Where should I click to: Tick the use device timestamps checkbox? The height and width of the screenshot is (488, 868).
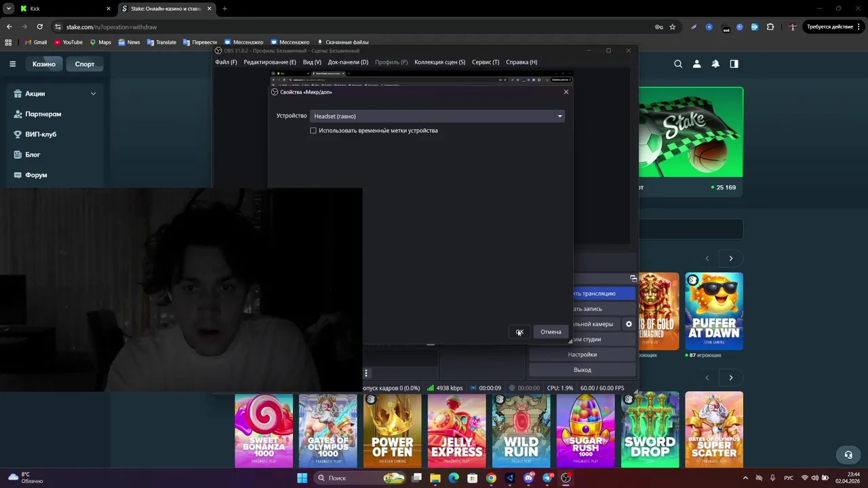(x=313, y=130)
